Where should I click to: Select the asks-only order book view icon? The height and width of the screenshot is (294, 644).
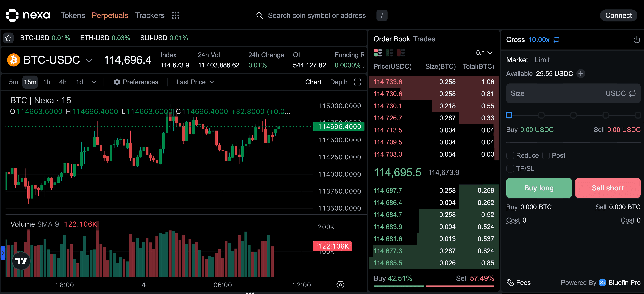click(401, 53)
